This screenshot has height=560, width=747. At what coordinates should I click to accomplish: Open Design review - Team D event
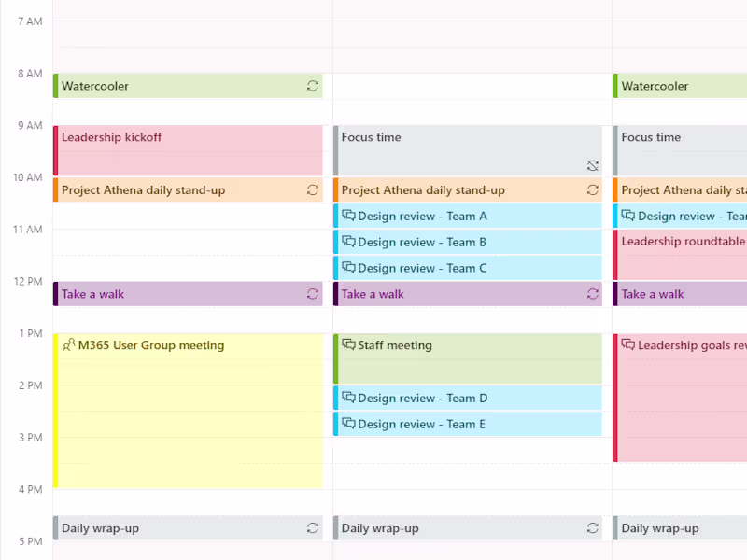point(467,399)
